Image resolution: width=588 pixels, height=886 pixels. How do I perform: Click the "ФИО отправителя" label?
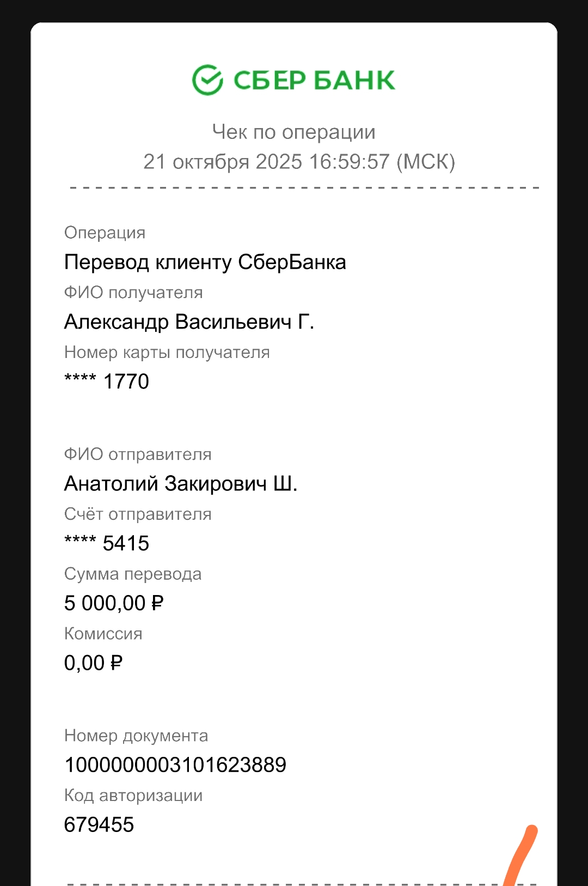138,454
